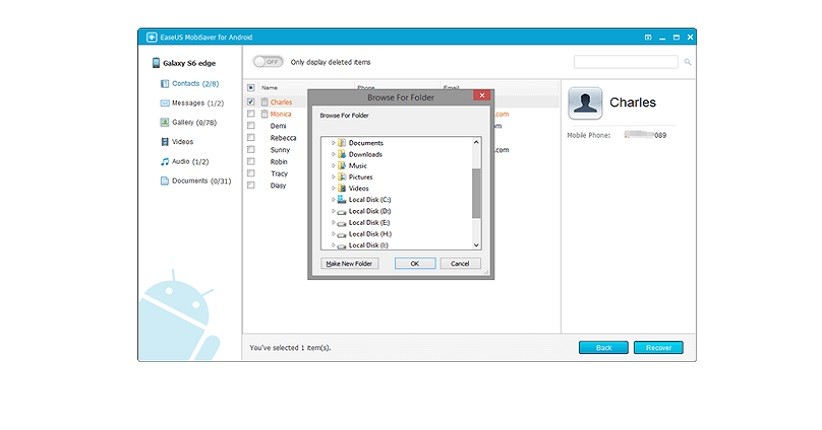Expand the Documents folder node
The width and height of the screenshot is (822, 430).
(x=333, y=143)
